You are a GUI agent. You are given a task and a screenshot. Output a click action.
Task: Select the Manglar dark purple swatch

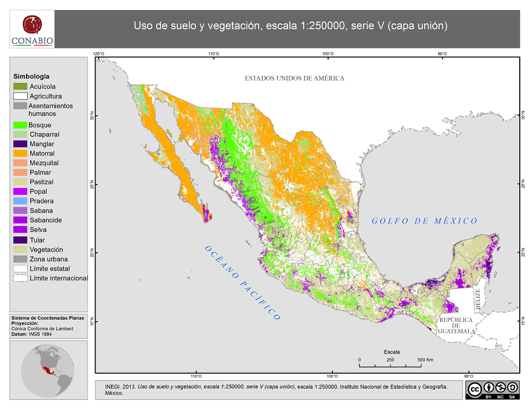[20, 144]
